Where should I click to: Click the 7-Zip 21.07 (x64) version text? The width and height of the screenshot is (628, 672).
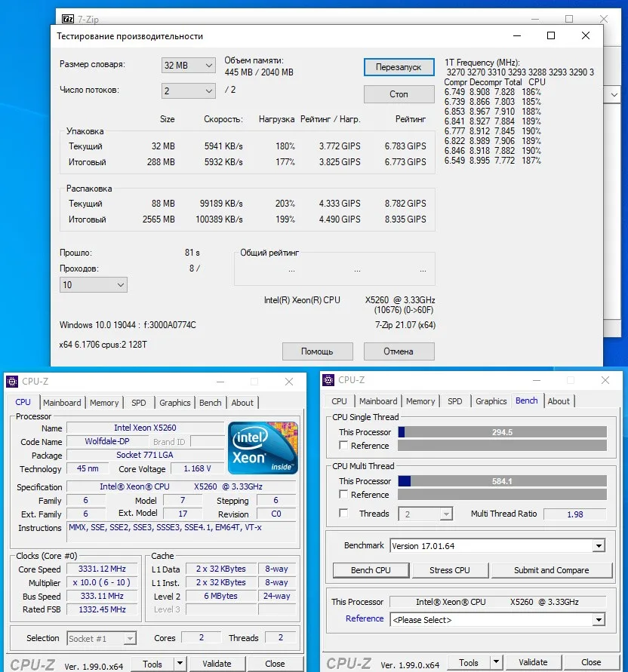pyautogui.click(x=405, y=325)
